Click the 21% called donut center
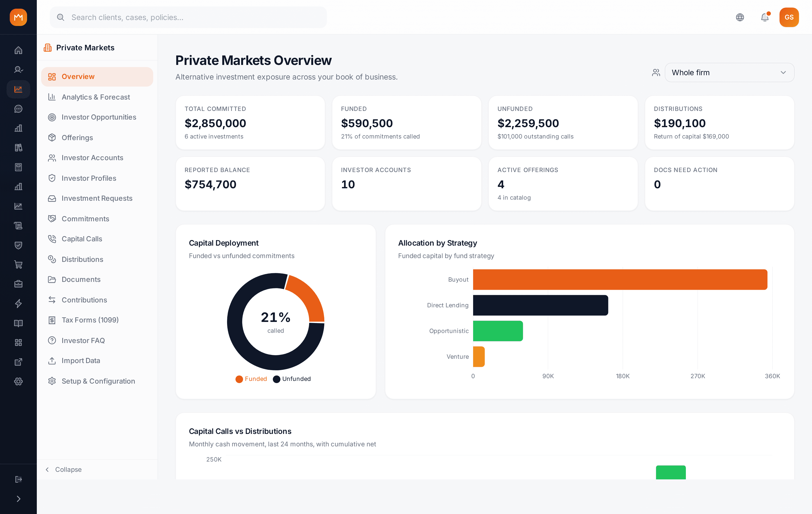This screenshot has height=514, width=812. click(x=276, y=322)
